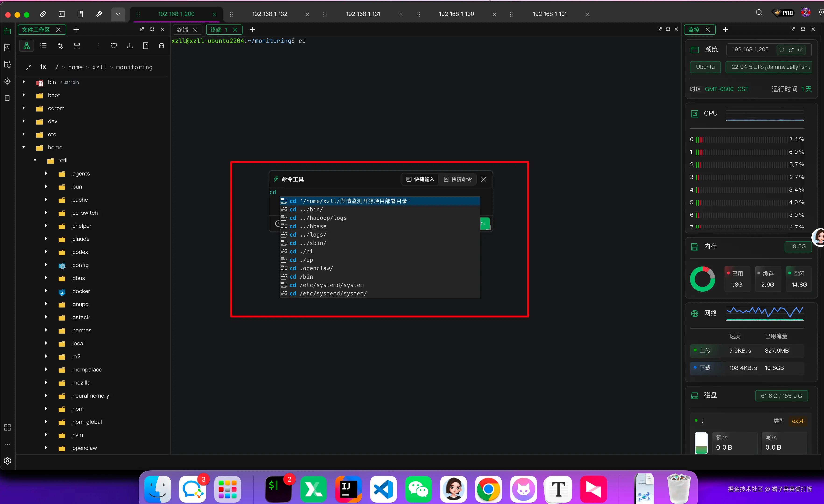Choose suggestion cd ../hadoop/logs
This screenshot has width=824, height=504.
(x=380, y=218)
